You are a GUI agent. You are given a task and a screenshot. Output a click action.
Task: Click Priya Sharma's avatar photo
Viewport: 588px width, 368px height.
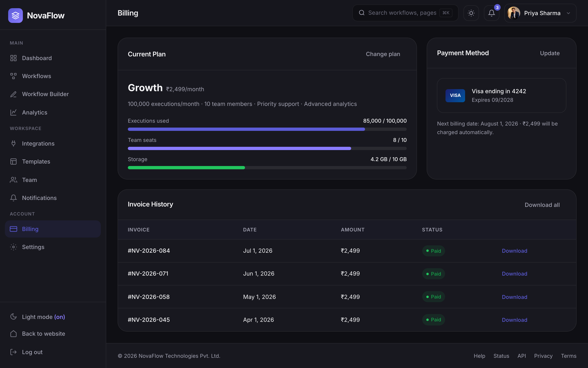pos(514,13)
